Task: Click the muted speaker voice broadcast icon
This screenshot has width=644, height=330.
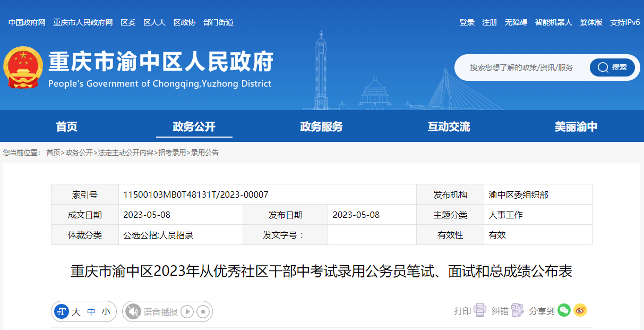Action: [133, 311]
